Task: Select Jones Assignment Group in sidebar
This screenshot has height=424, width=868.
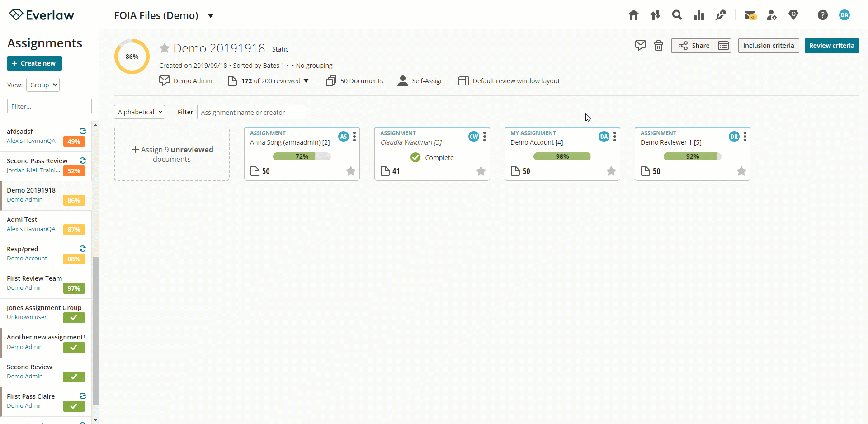Action: 46,313
